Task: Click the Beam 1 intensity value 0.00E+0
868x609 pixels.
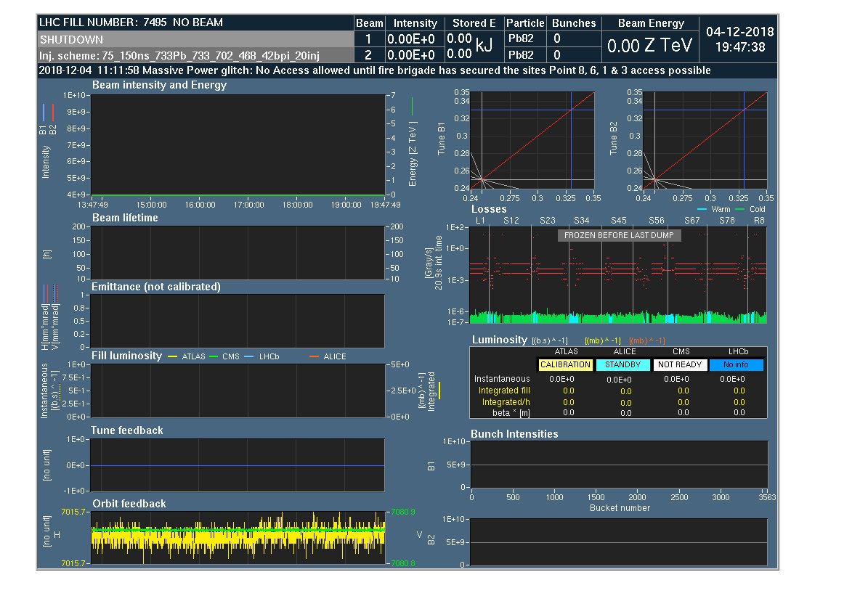Action: [410, 39]
